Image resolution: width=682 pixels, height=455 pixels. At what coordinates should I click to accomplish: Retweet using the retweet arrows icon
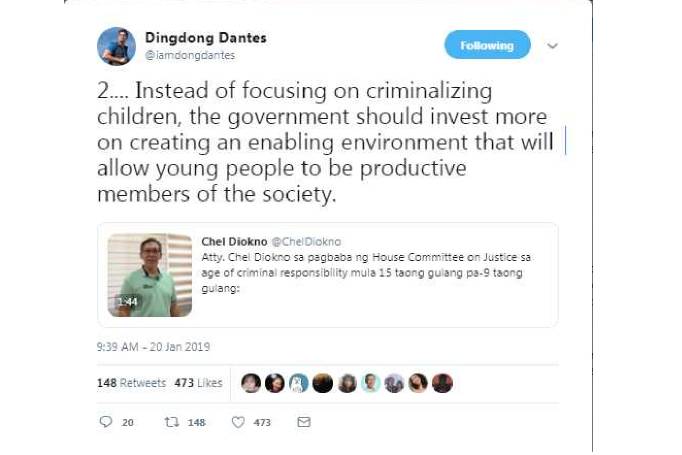[171, 422]
